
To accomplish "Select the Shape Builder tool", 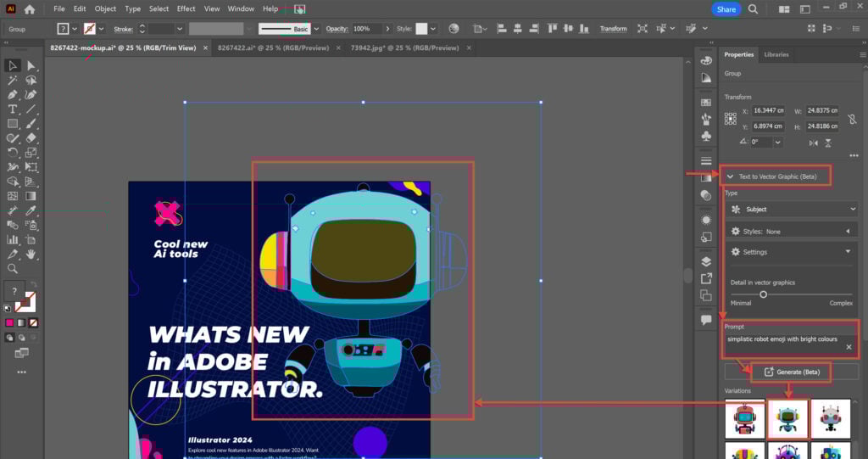I will pos(12,182).
